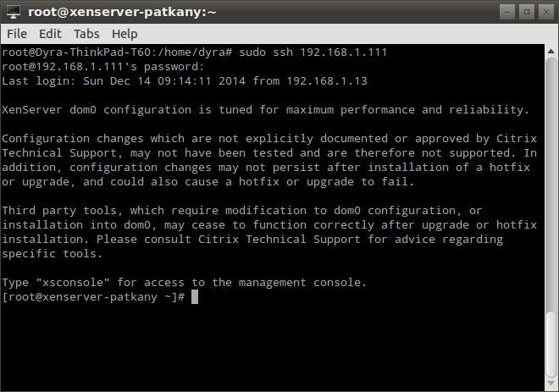Click the 'XenServer dom0 configuration is tuned' line
Viewport: 559px width, 392px height.
[x=266, y=110]
